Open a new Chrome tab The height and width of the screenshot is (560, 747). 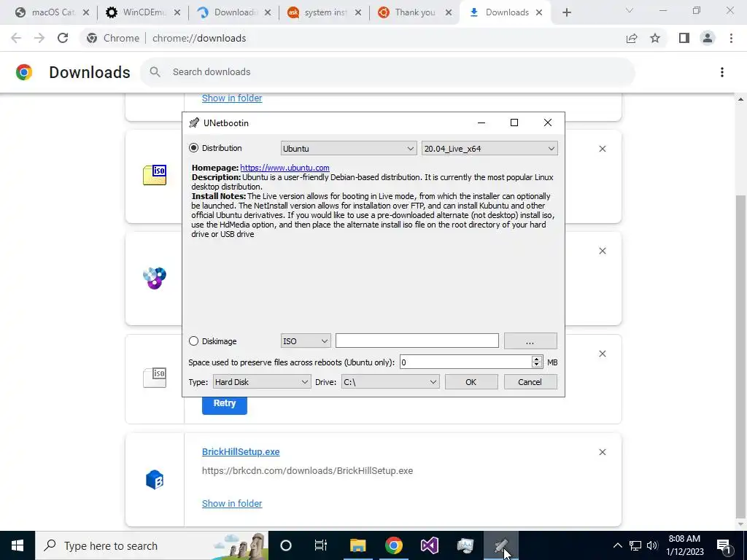pyautogui.click(x=566, y=13)
